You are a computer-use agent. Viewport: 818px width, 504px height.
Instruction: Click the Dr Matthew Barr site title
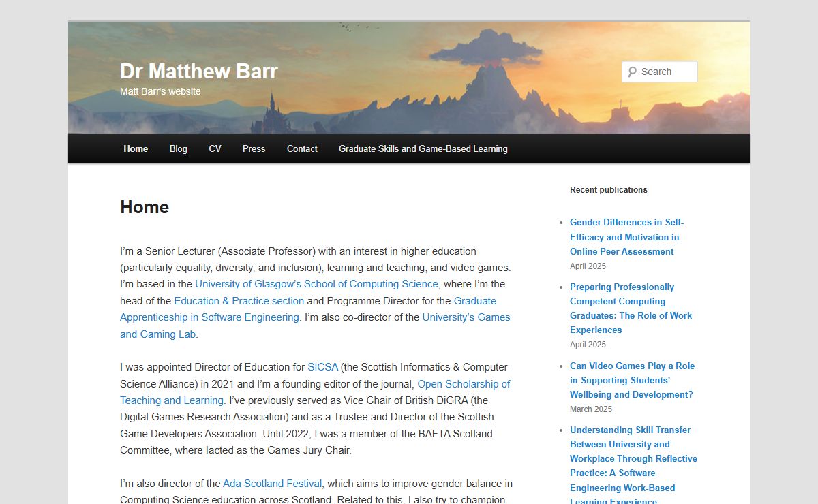(x=199, y=71)
